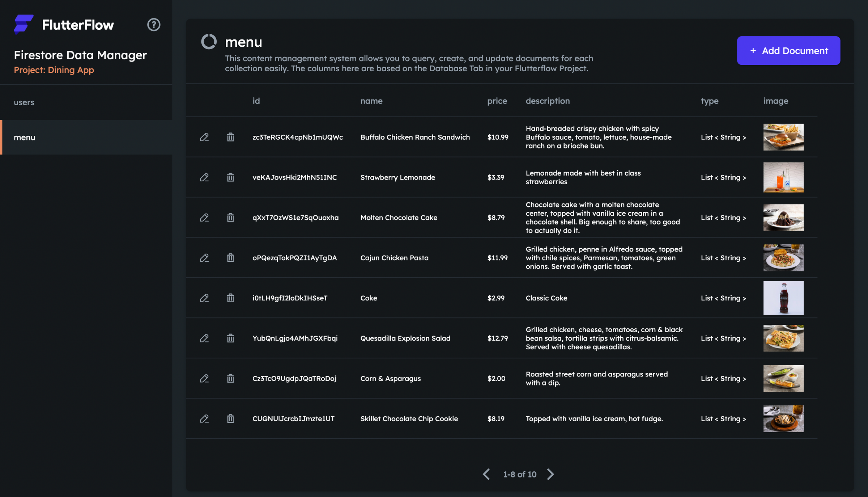Select the menu collection in sidebar

(x=25, y=138)
